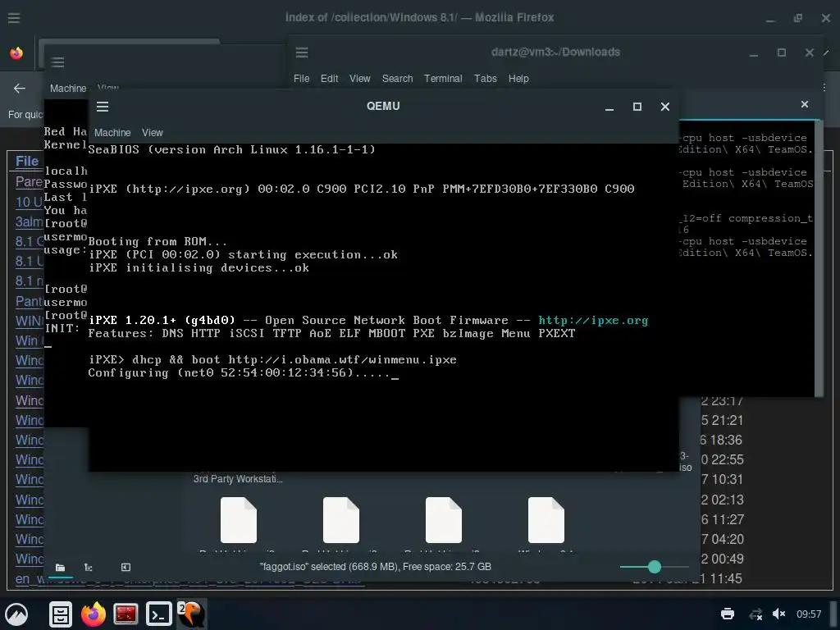Open the 'WIN' uppercase link in Firefox listing
This screenshot has height=630, width=840.
pyautogui.click(x=29, y=322)
